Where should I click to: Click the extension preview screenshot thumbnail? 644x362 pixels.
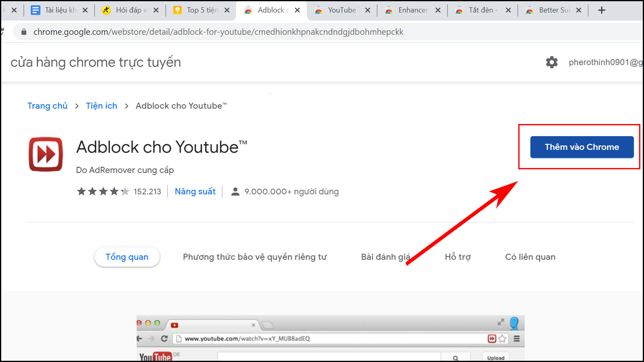331,338
